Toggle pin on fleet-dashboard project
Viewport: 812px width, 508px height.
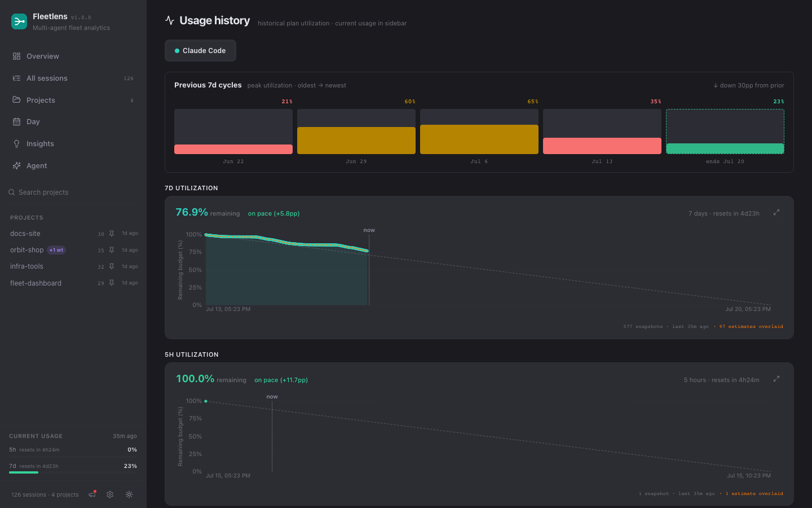pos(112,283)
